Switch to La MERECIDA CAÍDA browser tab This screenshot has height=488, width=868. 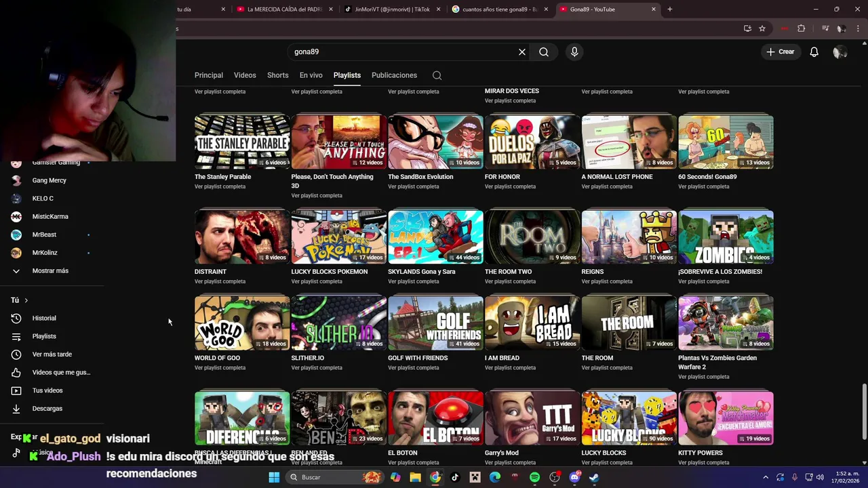284,9
